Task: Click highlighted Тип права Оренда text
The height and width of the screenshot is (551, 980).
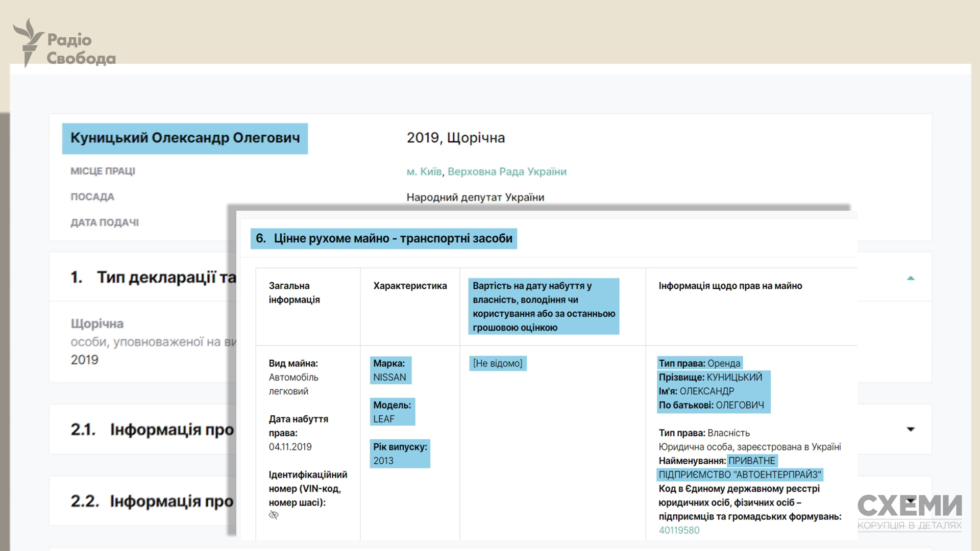Action: click(x=699, y=363)
